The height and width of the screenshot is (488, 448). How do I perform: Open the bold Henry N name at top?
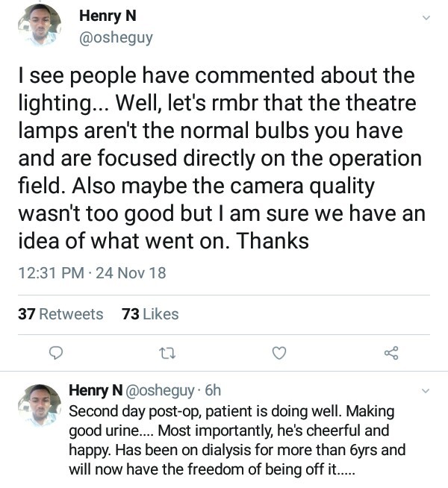pyautogui.click(x=106, y=16)
